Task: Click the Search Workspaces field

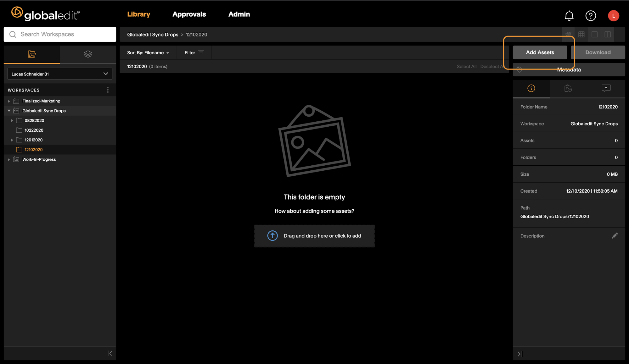Action: (60, 34)
